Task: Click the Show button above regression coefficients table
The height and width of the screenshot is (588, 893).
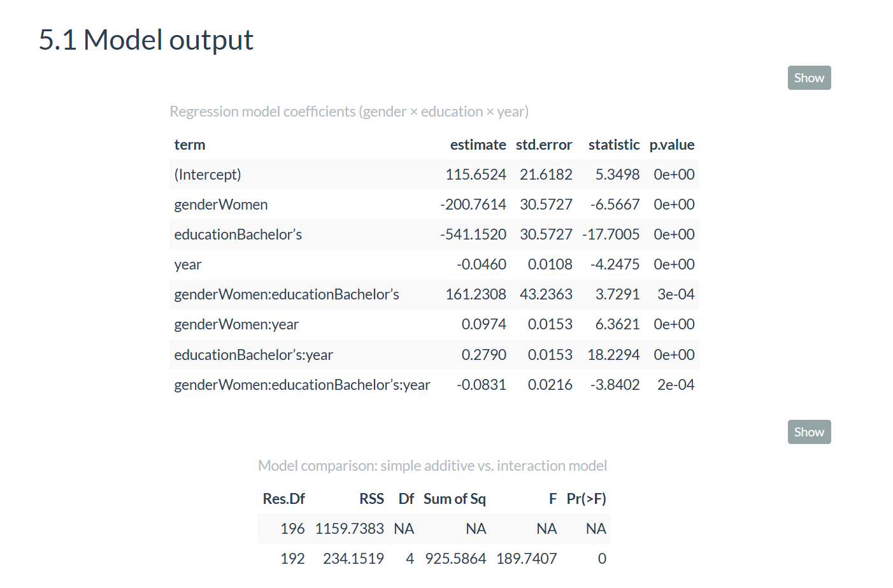Action: point(809,78)
